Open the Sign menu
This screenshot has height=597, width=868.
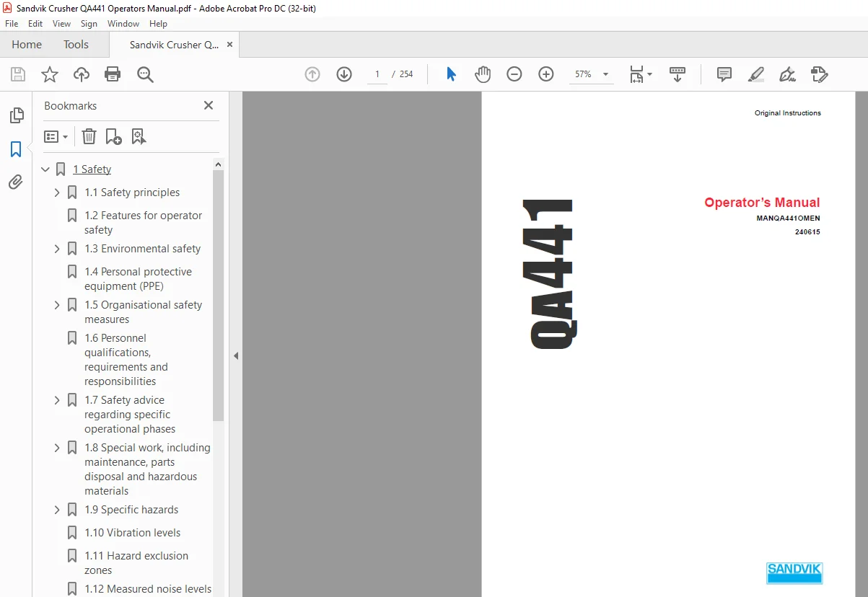click(89, 24)
